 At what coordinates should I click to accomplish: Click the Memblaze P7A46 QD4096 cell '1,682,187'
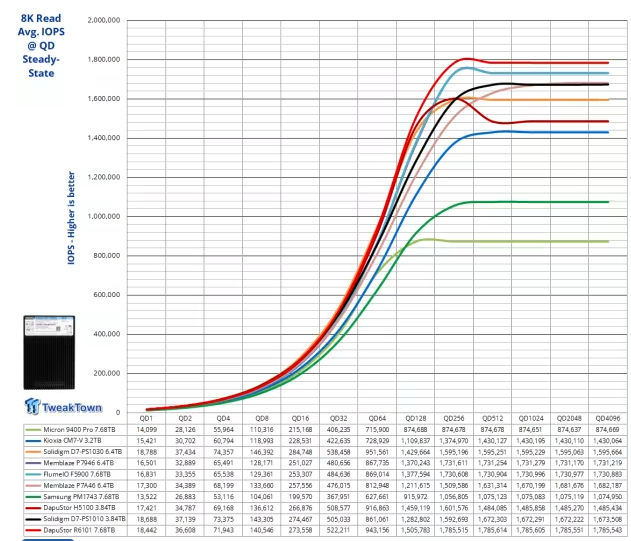point(608,486)
